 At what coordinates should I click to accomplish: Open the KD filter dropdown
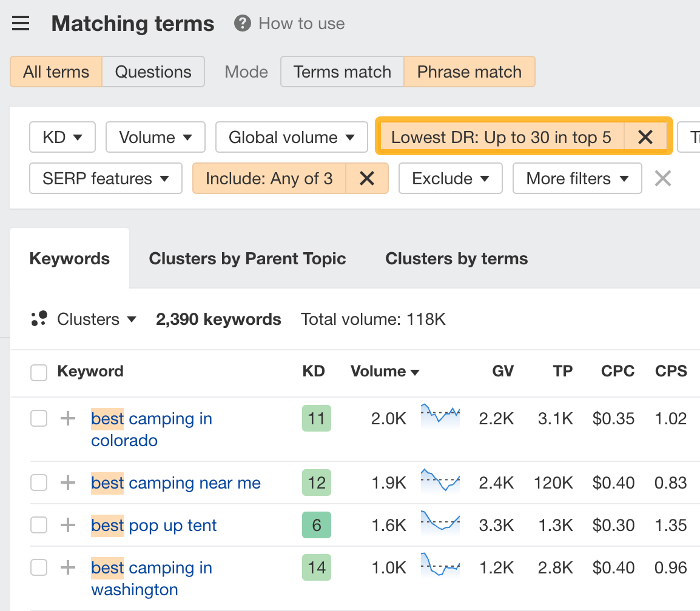point(62,137)
